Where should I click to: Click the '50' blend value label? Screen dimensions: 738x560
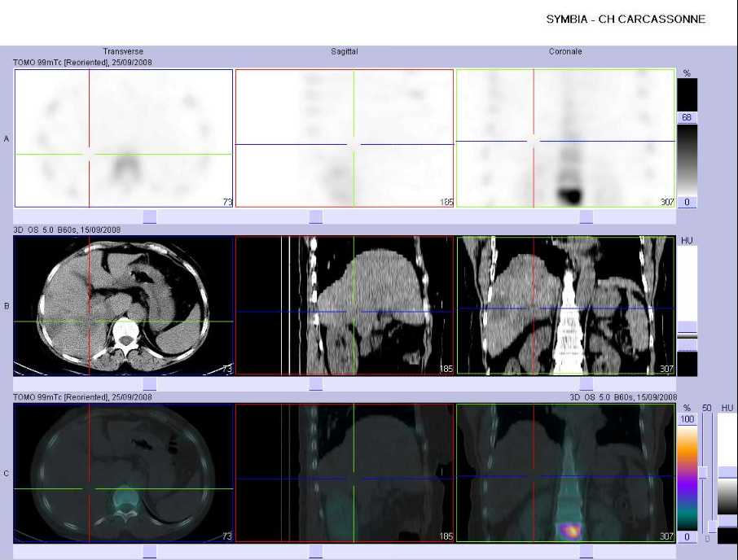[706, 408]
